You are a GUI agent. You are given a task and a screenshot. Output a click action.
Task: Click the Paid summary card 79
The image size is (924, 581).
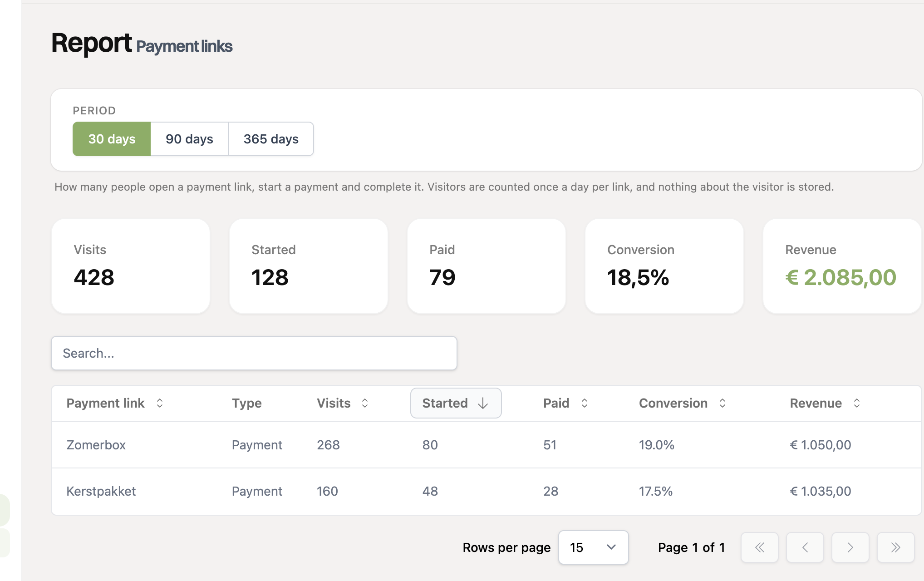tap(487, 266)
